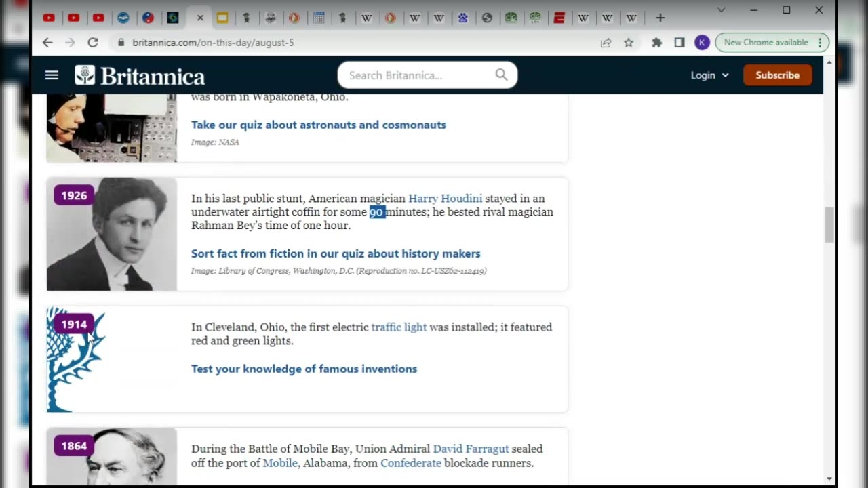868x488 pixels.
Task: Click the browser forward arrow
Action: pos(70,42)
